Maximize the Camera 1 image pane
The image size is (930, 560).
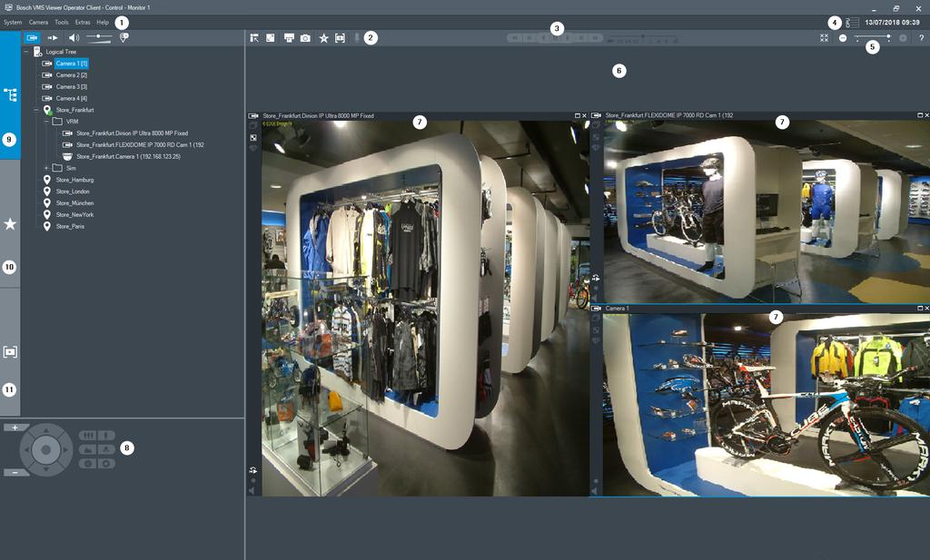[x=921, y=309]
